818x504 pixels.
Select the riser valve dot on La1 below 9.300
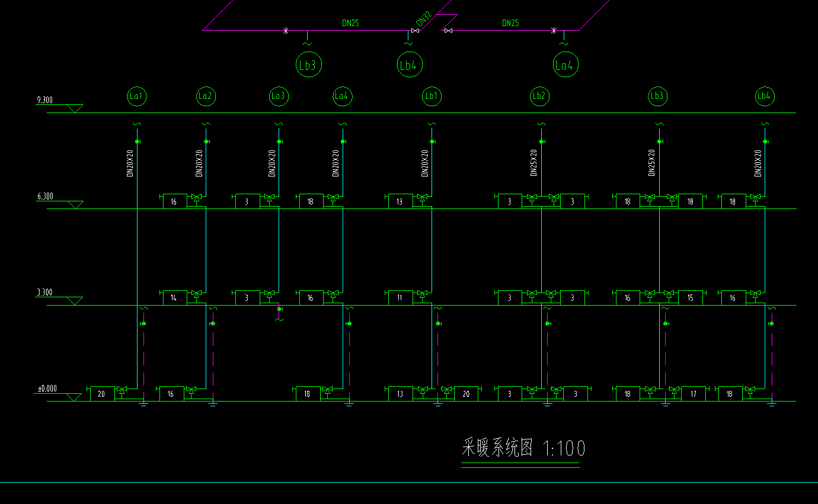137,142
